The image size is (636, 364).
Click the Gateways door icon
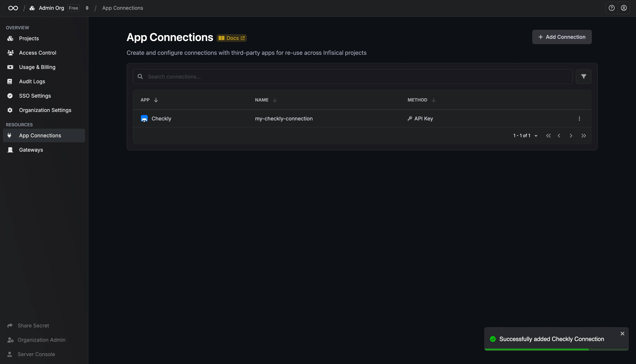click(x=10, y=150)
